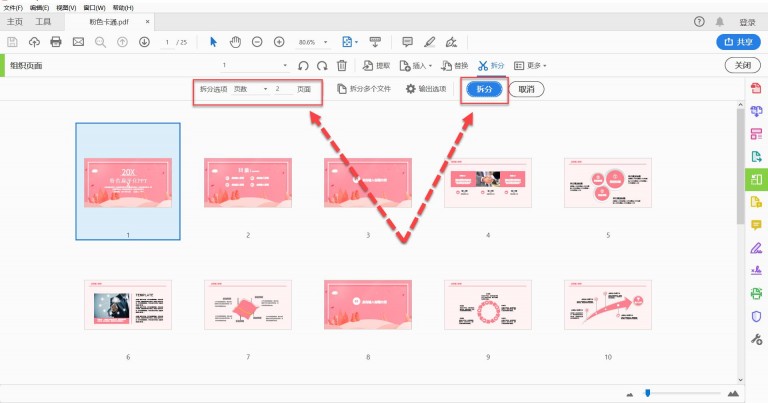
Task: Open the green Organize Pages sidebar tool
Action: [756, 179]
